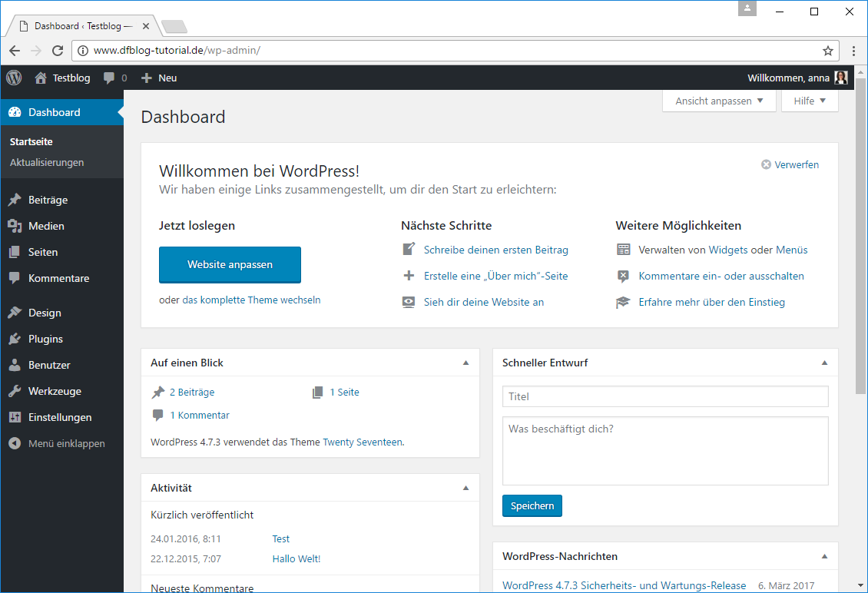
Task: Bookmark page with the star icon
Action: (827, 51)
